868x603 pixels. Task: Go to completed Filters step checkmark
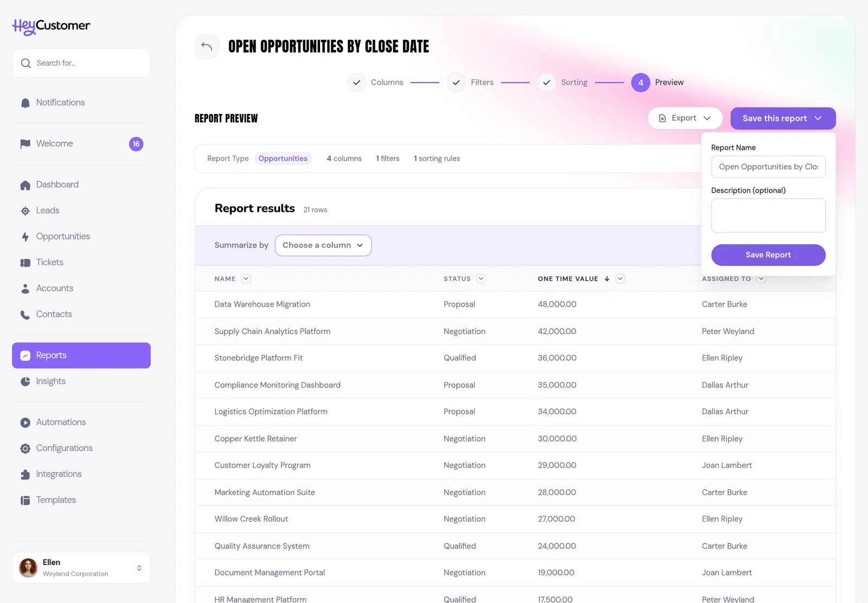(456, 82)
